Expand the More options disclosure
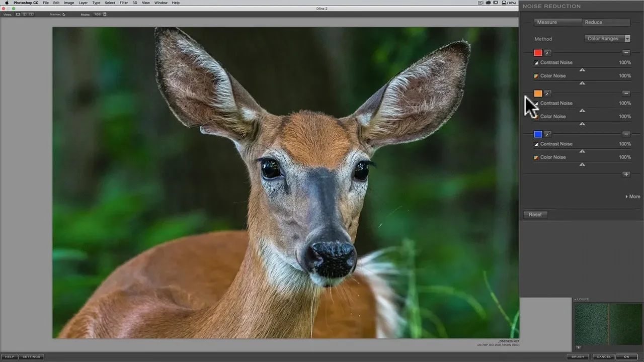The width and height of the screenshot is (644, 362). [633, 197]
